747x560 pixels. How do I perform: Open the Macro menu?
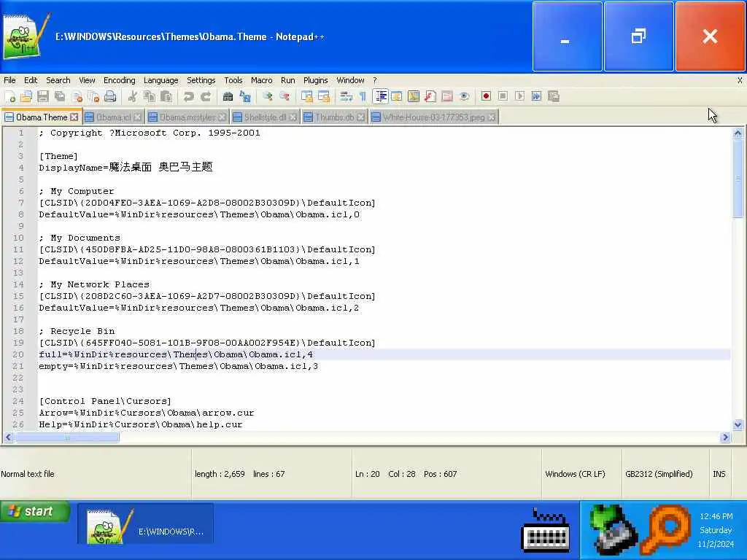[x=262, y=80]
